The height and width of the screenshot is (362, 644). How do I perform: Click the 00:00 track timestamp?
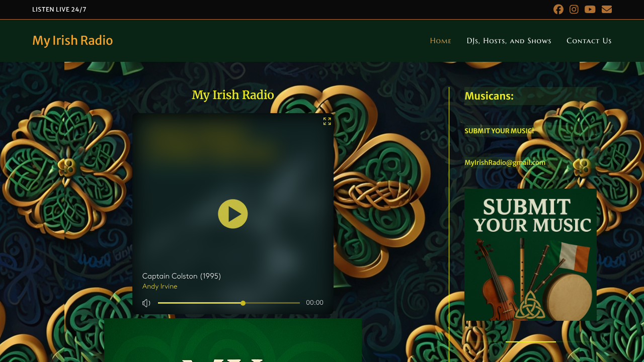[x=314, y=302]
